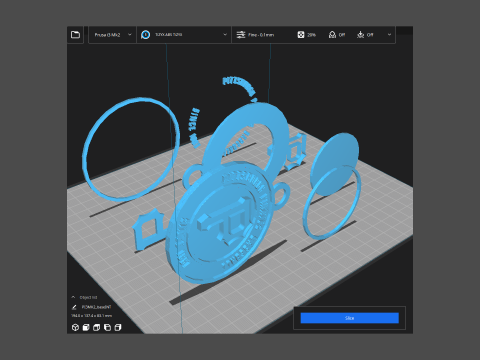Image resolution: width=480 pixels, height=360 pixels.
Task: Click the print profile sliders icon
Action: 241,35
